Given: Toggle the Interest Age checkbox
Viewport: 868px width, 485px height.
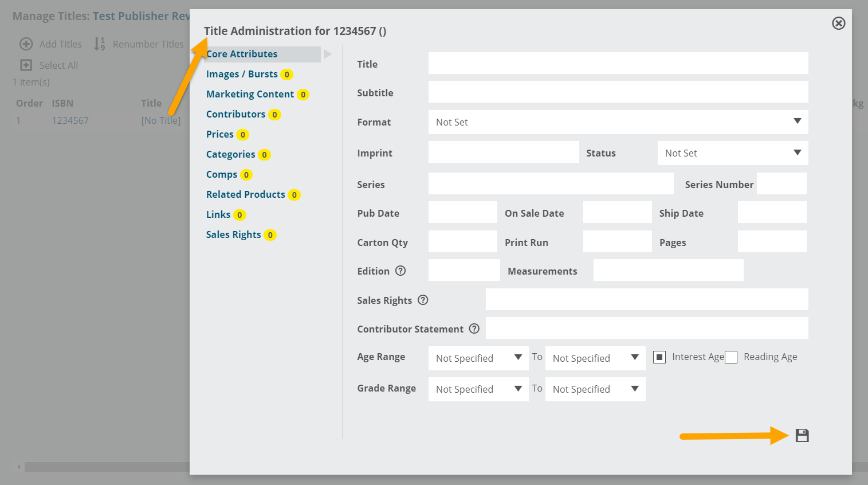Looking at the screenshot, I should pos(659,357).
